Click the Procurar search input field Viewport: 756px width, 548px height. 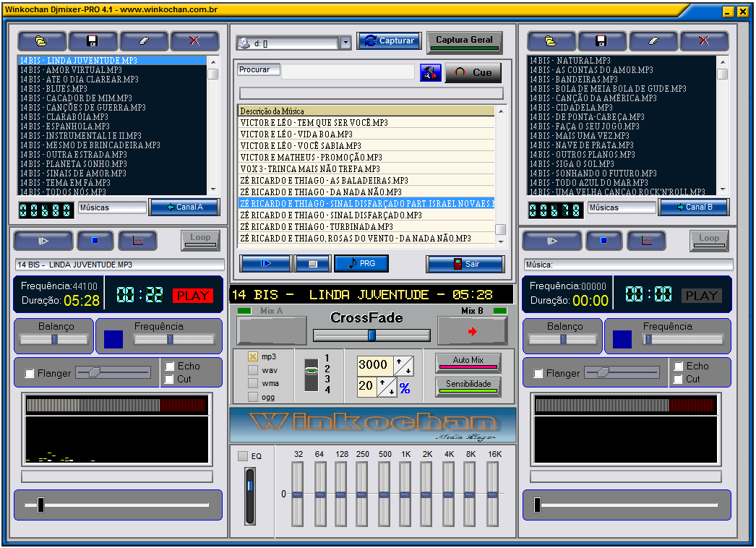tap(348, 72)
